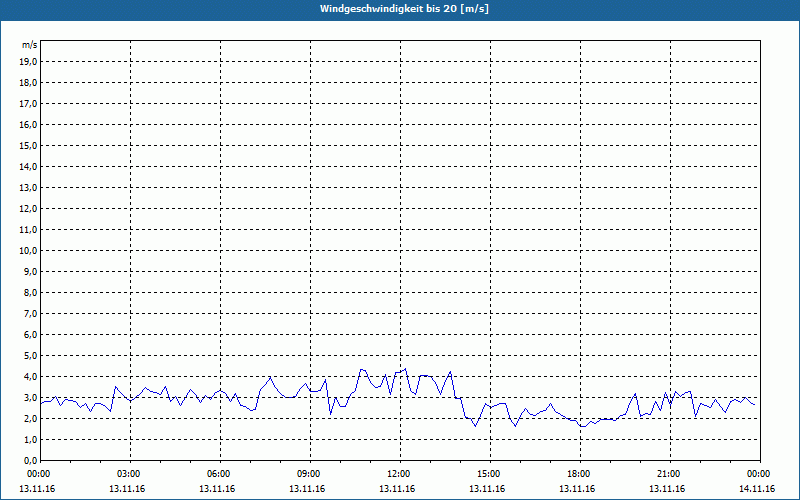The image size is (800, 500).
Task: Pick the '14,0' y-axis value
Action: coord(28,166)
